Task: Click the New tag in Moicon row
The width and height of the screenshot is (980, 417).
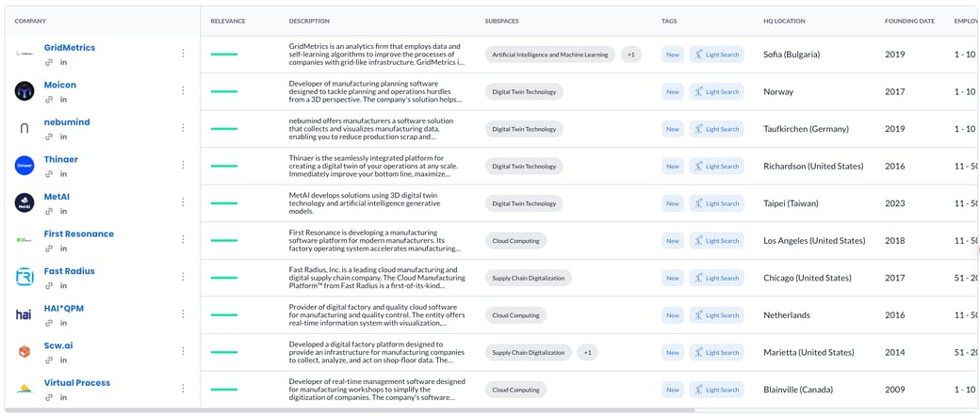Action: point(672,92)
